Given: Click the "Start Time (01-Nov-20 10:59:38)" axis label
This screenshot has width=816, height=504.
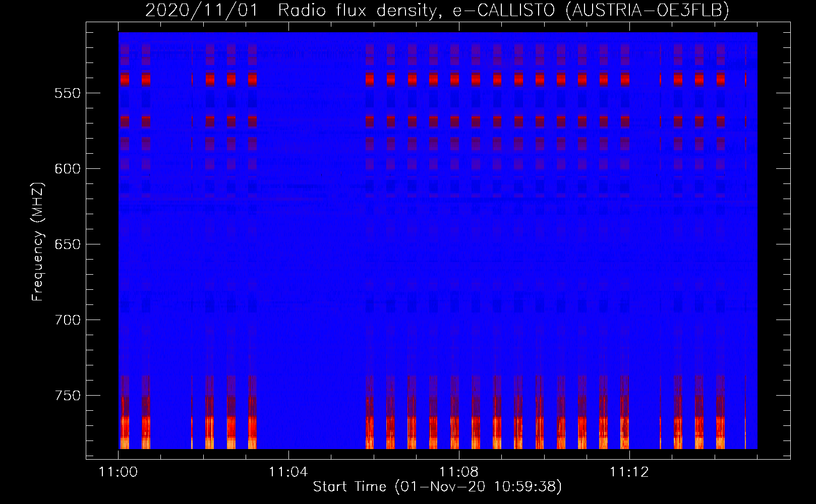Looking at the screenshot, I should (x=437, y=487).
